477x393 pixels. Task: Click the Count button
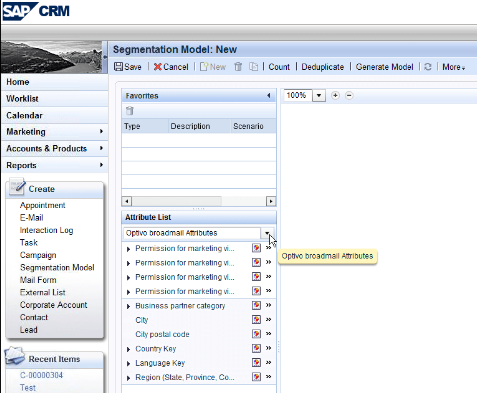pyautogui.click(x=279, y=67)
